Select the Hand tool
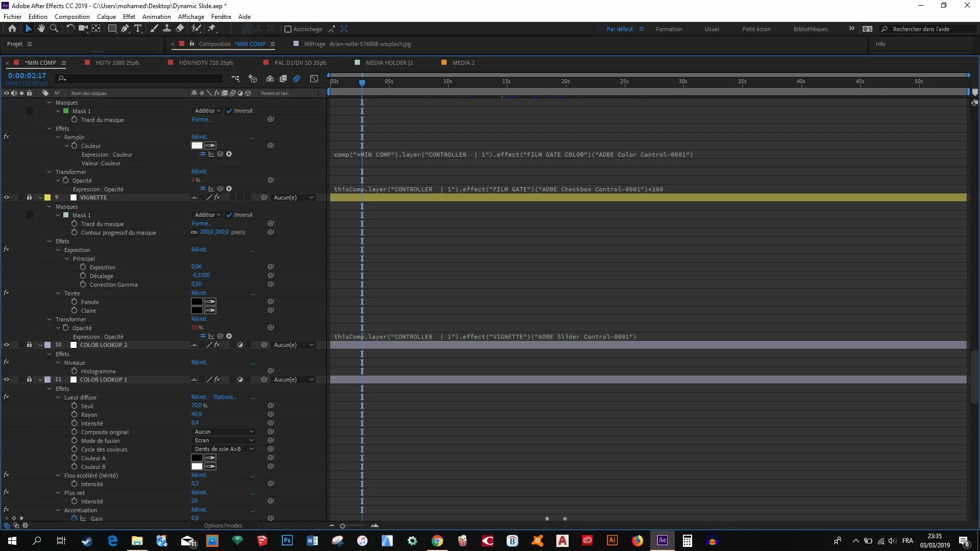 coord(41,29)
